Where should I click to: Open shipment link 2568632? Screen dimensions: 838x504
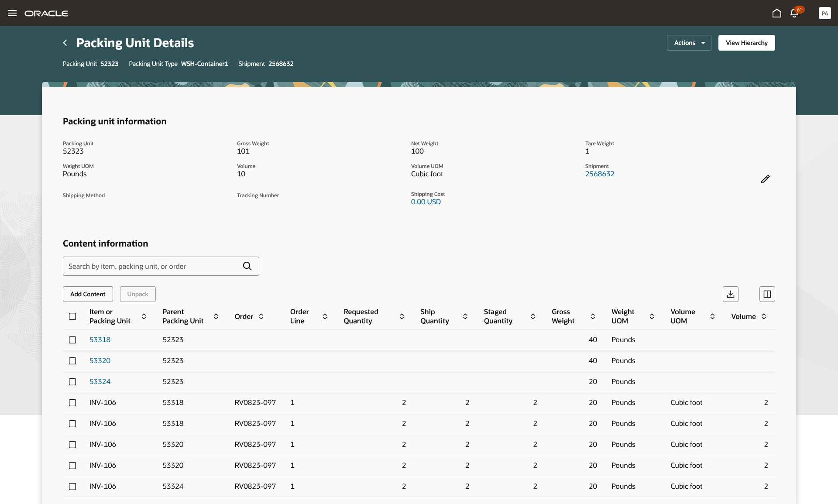(x=599, y=174)
